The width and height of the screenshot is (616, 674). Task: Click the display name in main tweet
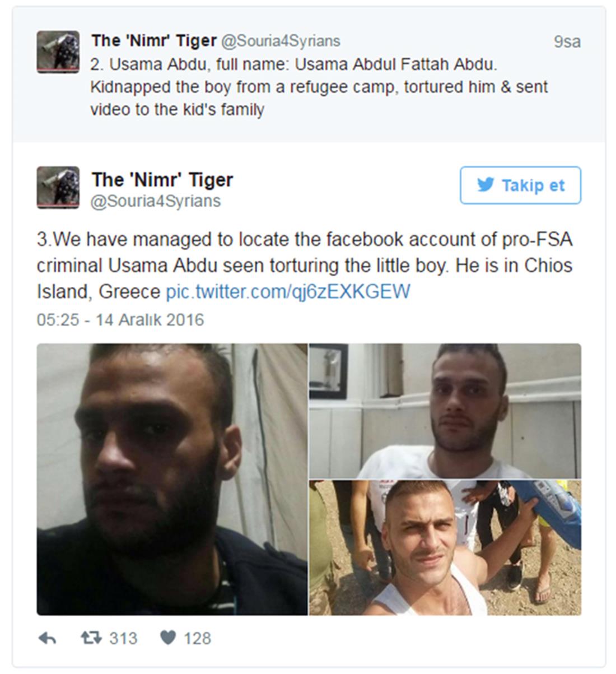point(162,179)
